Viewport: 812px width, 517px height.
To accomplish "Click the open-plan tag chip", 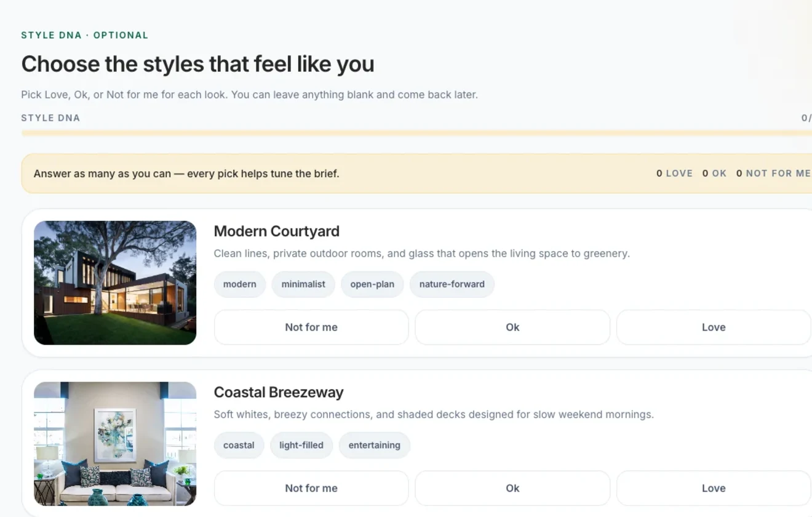I will coord(372,284).
